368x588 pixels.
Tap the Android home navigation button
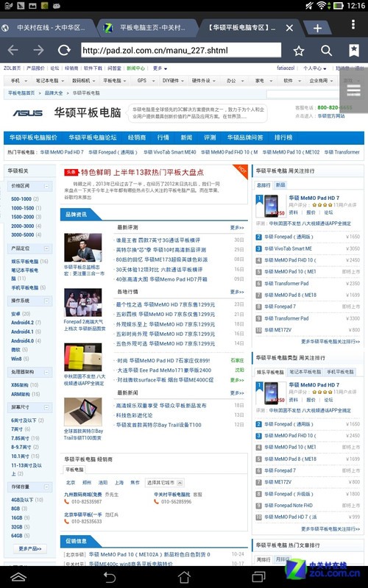point(184,577)
